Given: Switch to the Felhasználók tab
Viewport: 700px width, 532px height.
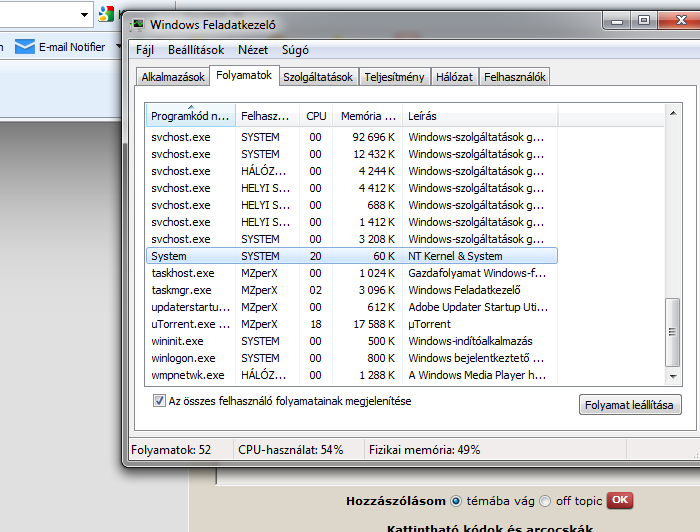Looking at the screenshot, I should pos(515,77).
